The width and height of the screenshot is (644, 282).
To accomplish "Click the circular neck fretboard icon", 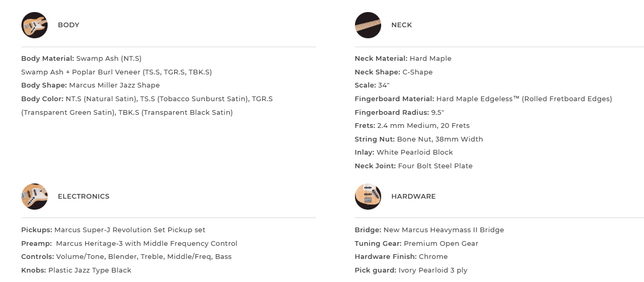I will (x=368, y=25).
